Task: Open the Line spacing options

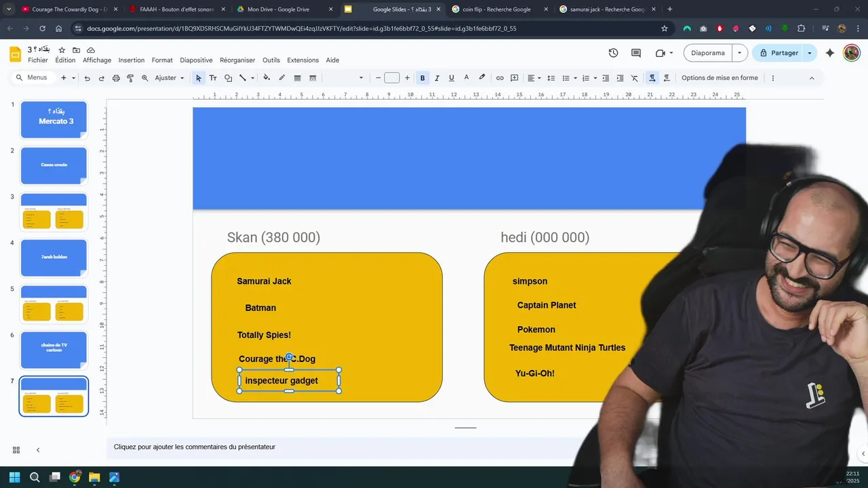Action: [x=551, y=78]
